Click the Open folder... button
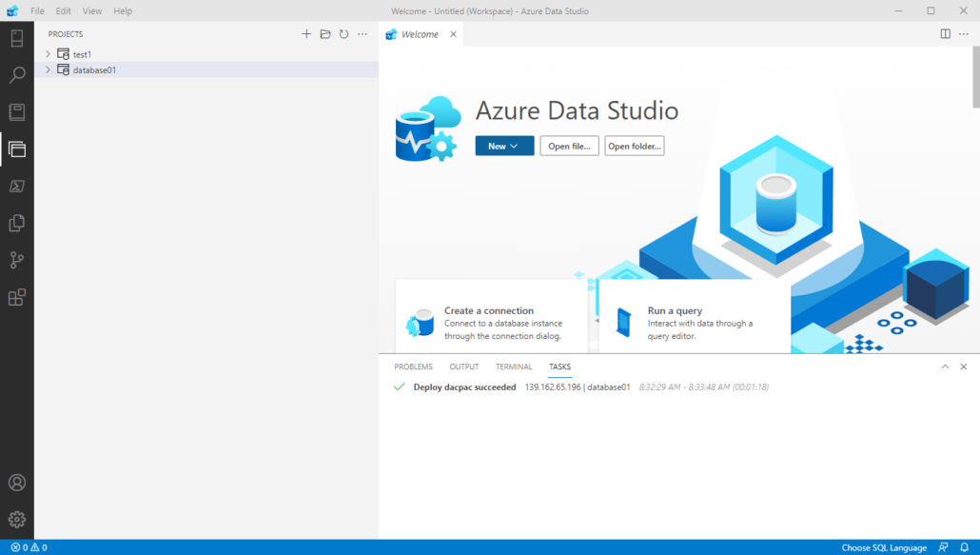This screenshot has width=980, height=555. [635, 146]
